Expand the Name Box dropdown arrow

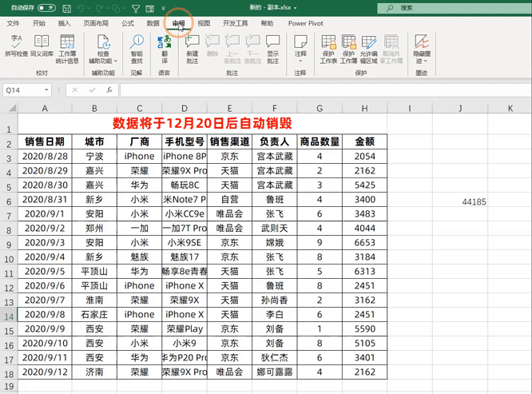tap(46, 90)
